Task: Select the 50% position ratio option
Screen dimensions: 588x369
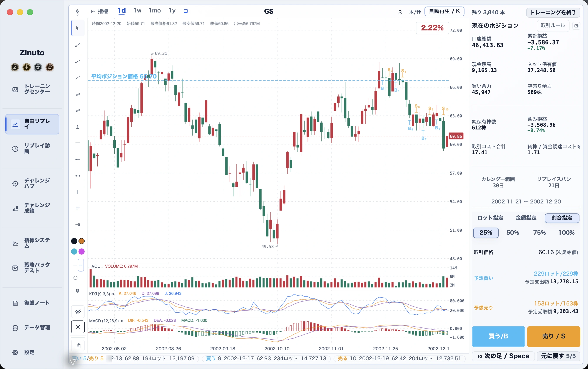Action: [x=512, y=233]
